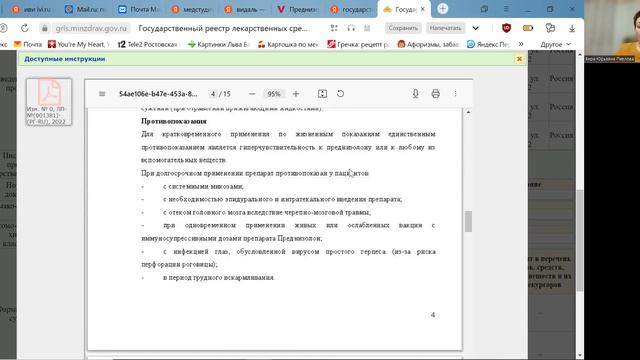Click the PDF page number field
The height and width of the screenshot is (360, 640).
coord(213,94)
